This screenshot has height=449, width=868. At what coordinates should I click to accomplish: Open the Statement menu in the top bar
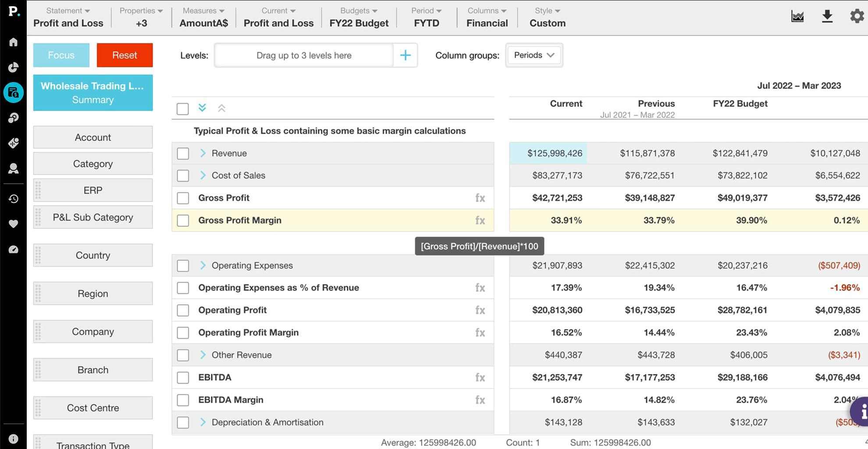click(68, 17)
